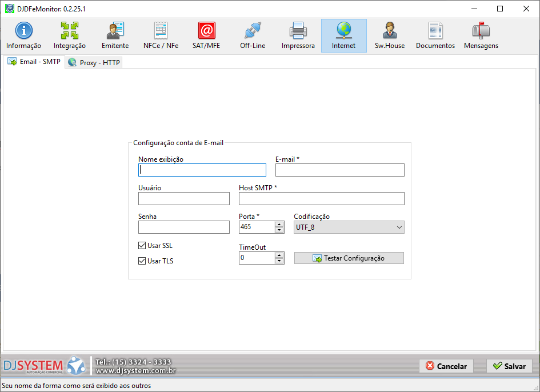Switch to the Proxy - HTTP tab
The width and height of the screenshot is (540, 392).
click(94, 62)
